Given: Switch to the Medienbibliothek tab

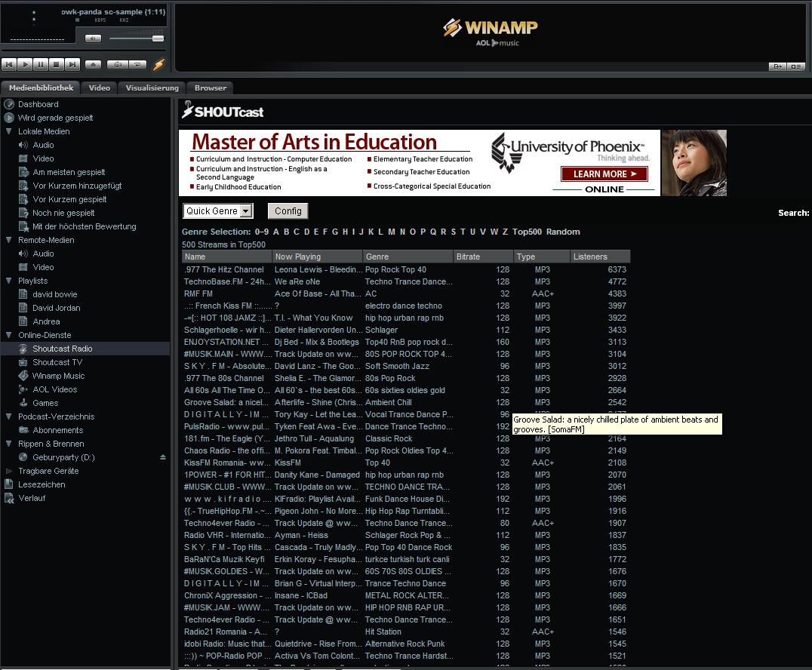Looking at the screenshot, I should coord(41,88).
